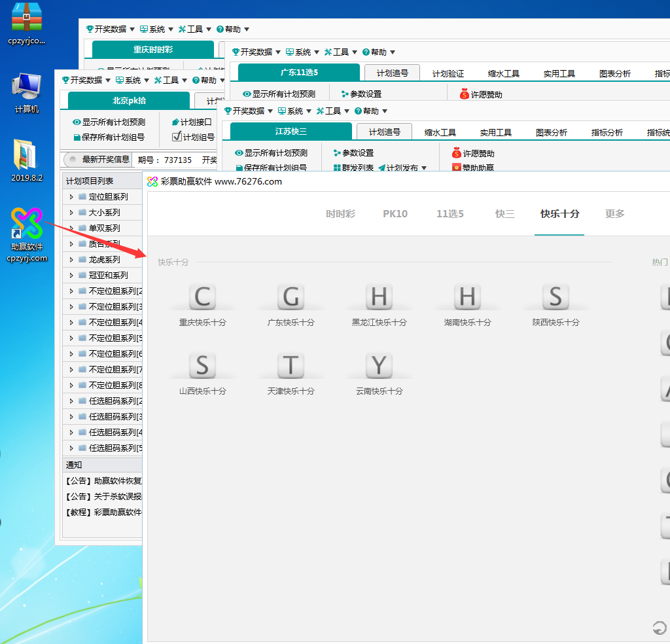Toggle 显示所有计划预测 in the 江苏快三 window
The width and height of the screenshot is (670, 644).
click(x=272, y=153)
